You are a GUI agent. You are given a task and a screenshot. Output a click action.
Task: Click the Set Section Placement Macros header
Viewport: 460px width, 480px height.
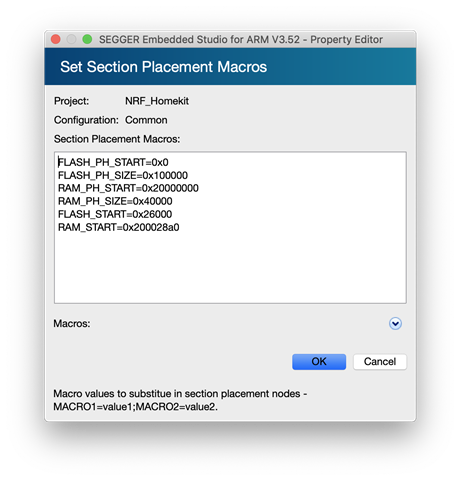click(163, 67)
